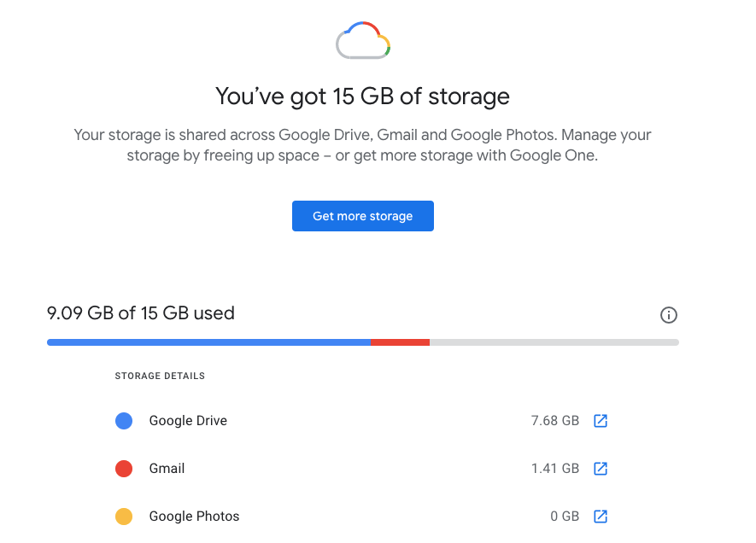Click the red segment of the storage bar
The image size is (756, 543).
click(x=400, y=342)
